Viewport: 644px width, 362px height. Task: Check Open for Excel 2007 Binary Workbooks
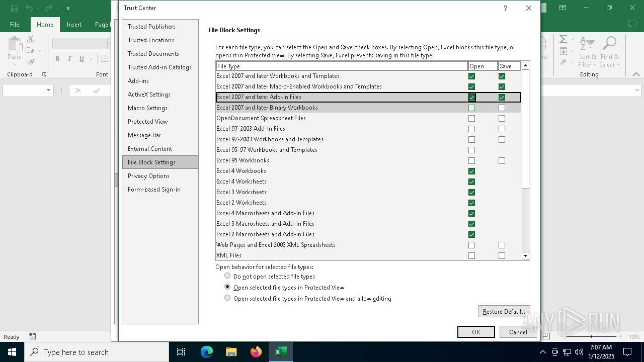tap(471, 108)
